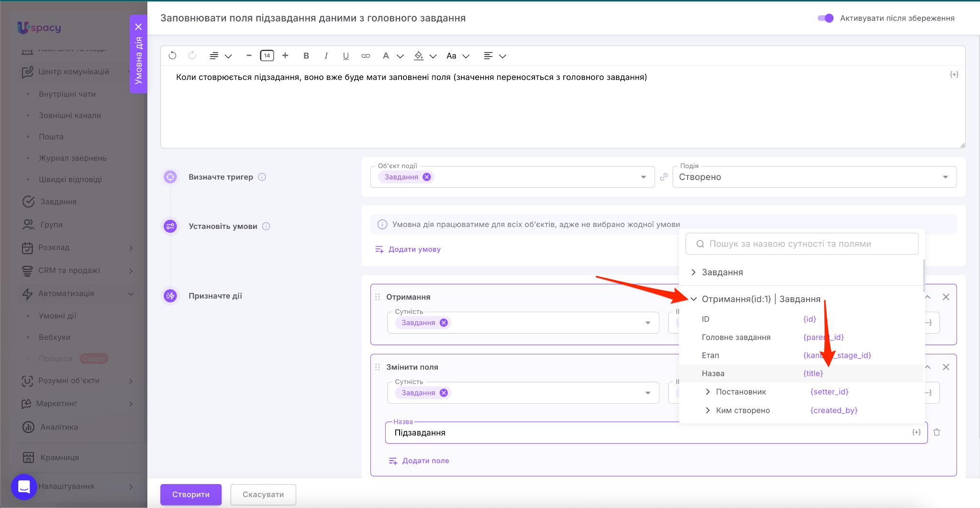Screen dimensions: 980x508
Task: Insert a hyperlink using link icon
Action: [x=366, y=56]
